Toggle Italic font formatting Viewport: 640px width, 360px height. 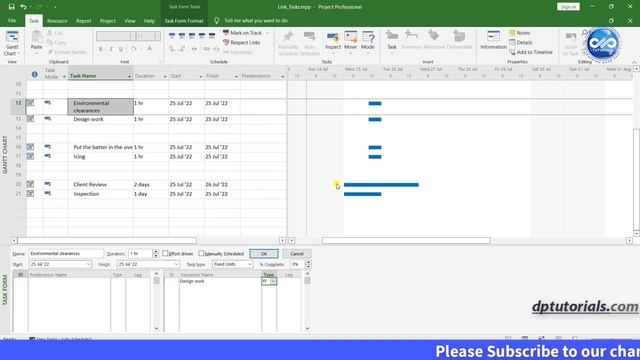pyautogui.click(x=111, y=49)
